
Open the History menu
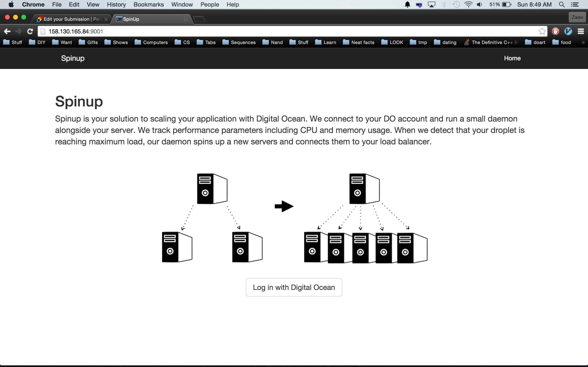[116, 4]
